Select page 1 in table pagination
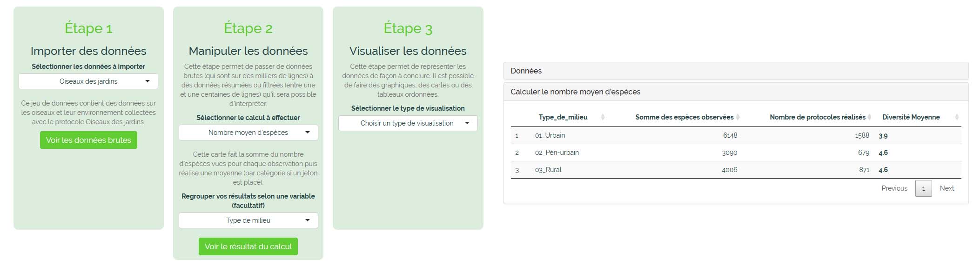The height and width of the screenshot is (266, 980). click(923, 188)
